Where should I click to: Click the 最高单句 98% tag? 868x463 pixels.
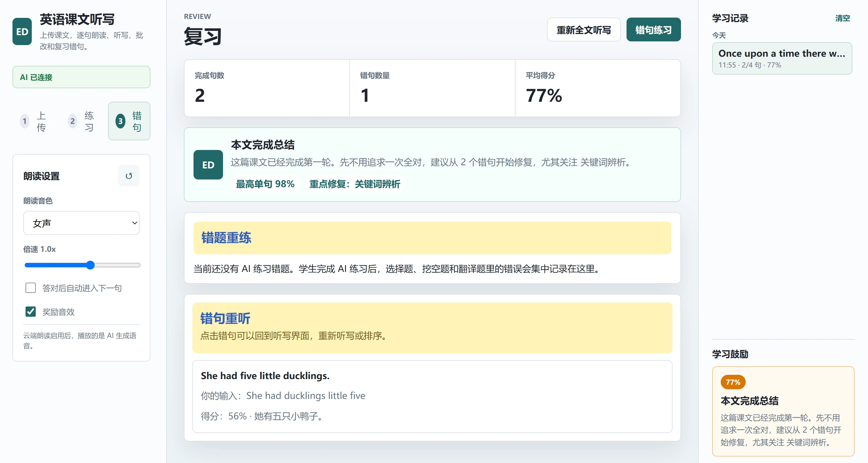pyautogui.click(x=265, y=184)
